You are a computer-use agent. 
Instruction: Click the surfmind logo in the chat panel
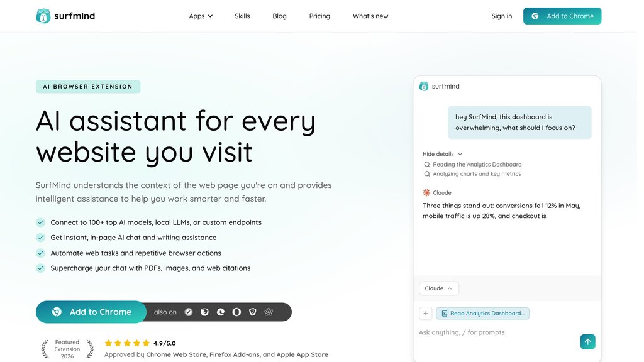tap(439, 86)
